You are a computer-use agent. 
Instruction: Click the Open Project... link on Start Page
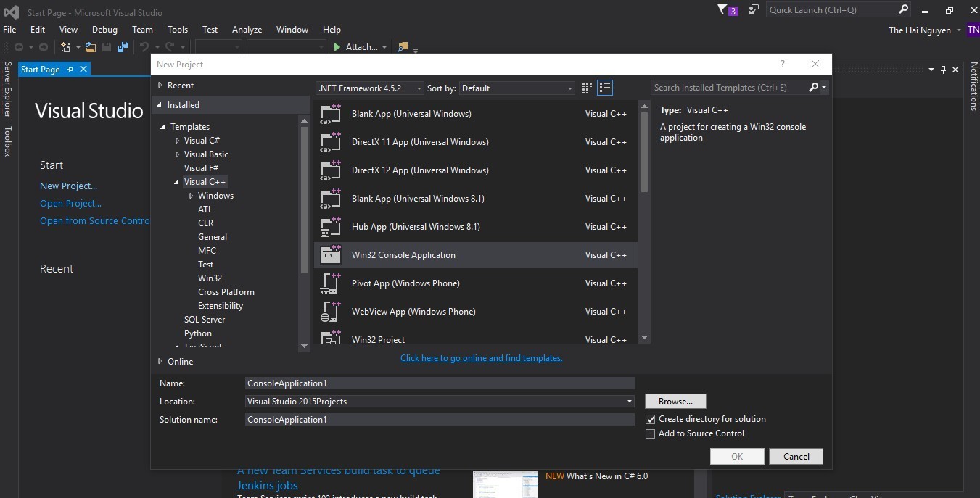pos(70,204)
